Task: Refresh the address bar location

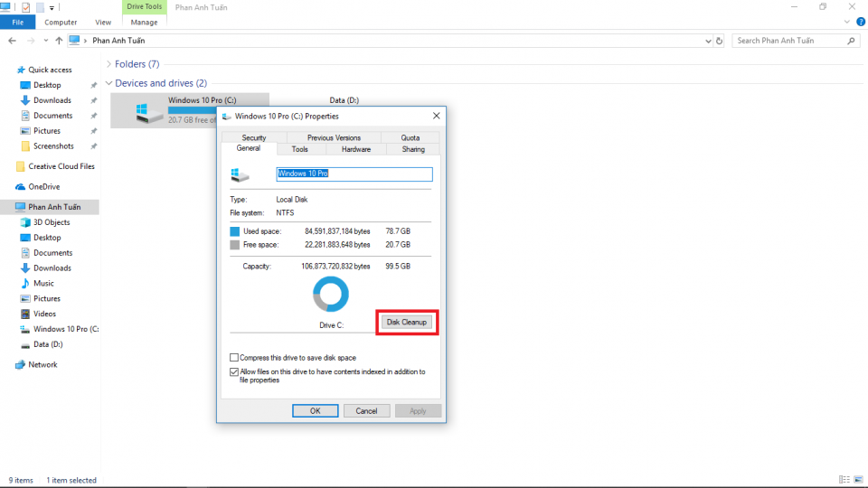Action: (719, 41)
